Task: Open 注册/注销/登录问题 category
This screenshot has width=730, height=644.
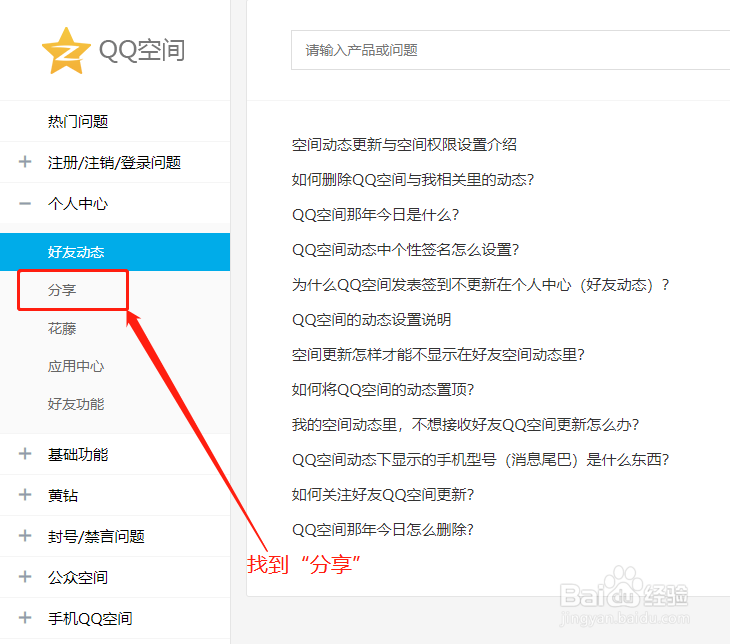Action: [114, 163]
